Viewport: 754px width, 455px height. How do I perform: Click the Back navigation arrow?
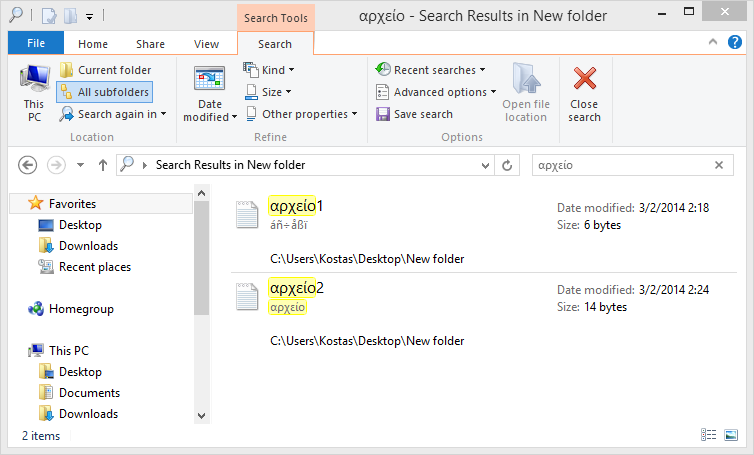[x=27, y=165]
